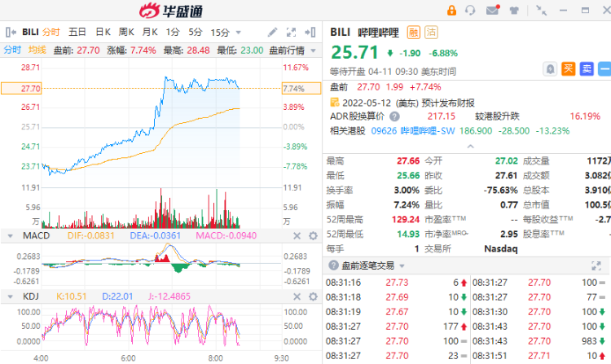Expand the tick trades list fullscreen icon

click(x=596, y=266)
